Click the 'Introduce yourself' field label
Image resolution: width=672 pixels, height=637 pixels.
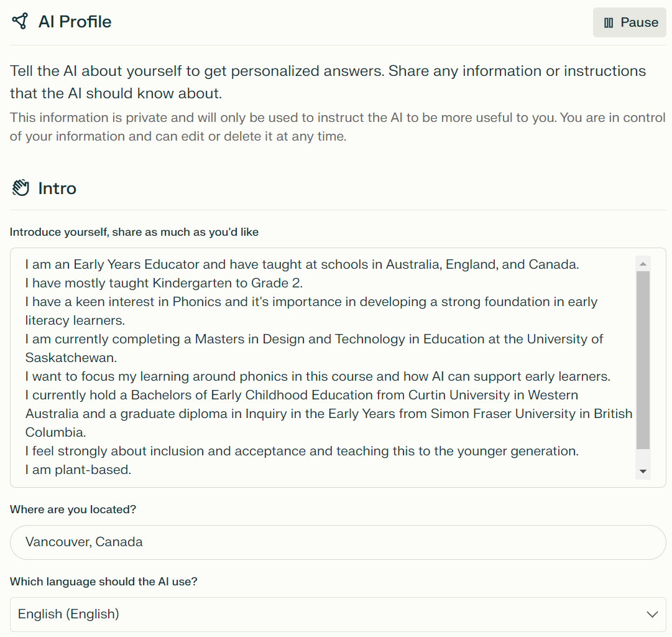pyautogui.click(x=134, y=232)
